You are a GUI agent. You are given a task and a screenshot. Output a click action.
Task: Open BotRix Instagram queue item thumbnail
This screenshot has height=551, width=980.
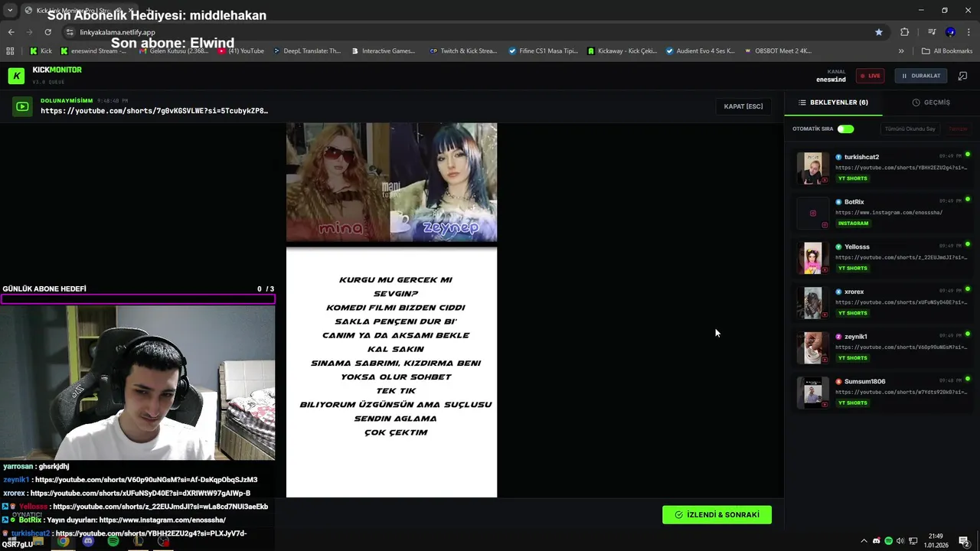tap(812, 214)
